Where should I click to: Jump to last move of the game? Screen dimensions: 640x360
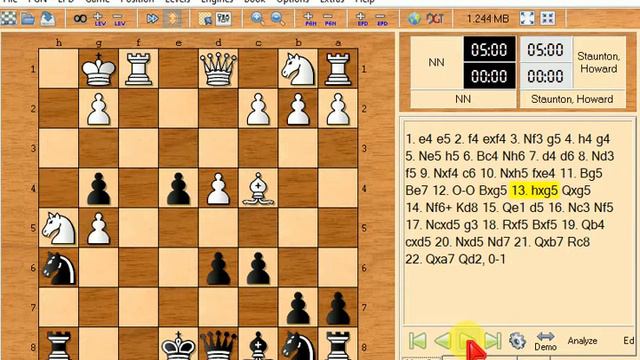pyautogui.click(x=493, y=340)
